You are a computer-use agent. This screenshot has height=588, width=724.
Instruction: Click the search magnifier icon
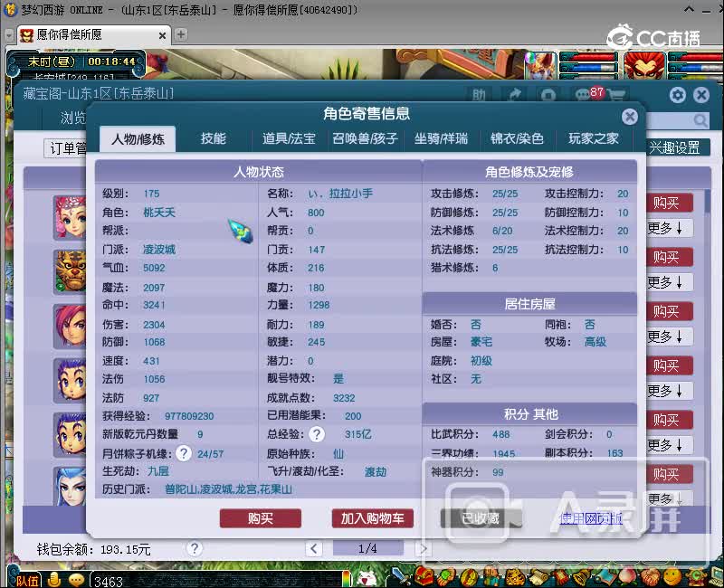(x=701, y=119)
